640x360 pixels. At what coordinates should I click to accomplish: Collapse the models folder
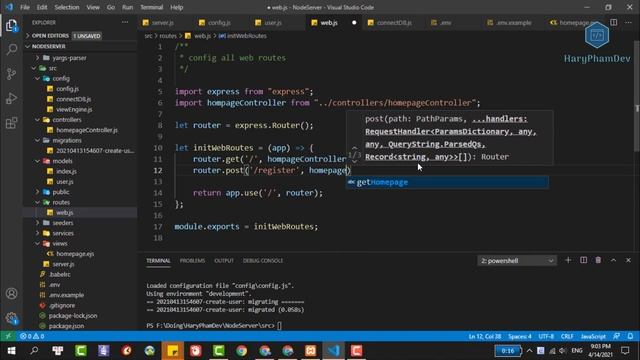click(38, 161)
